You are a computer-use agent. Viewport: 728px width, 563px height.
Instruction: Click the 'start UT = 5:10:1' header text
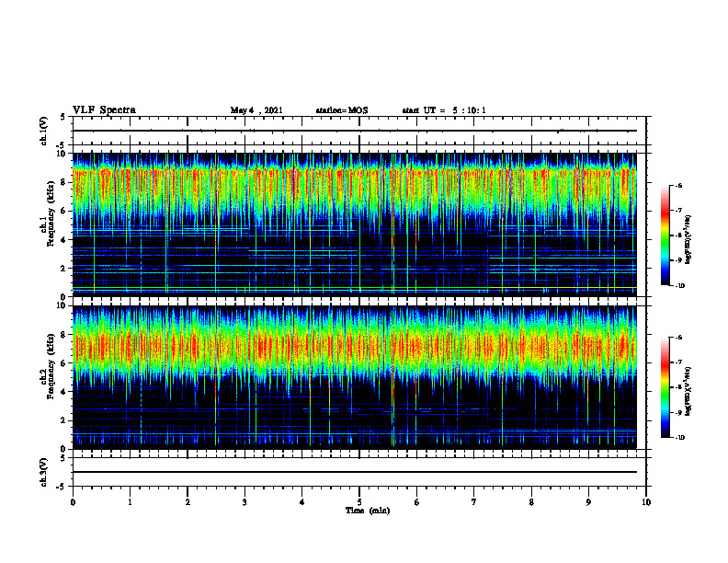[x=444, y=110]
